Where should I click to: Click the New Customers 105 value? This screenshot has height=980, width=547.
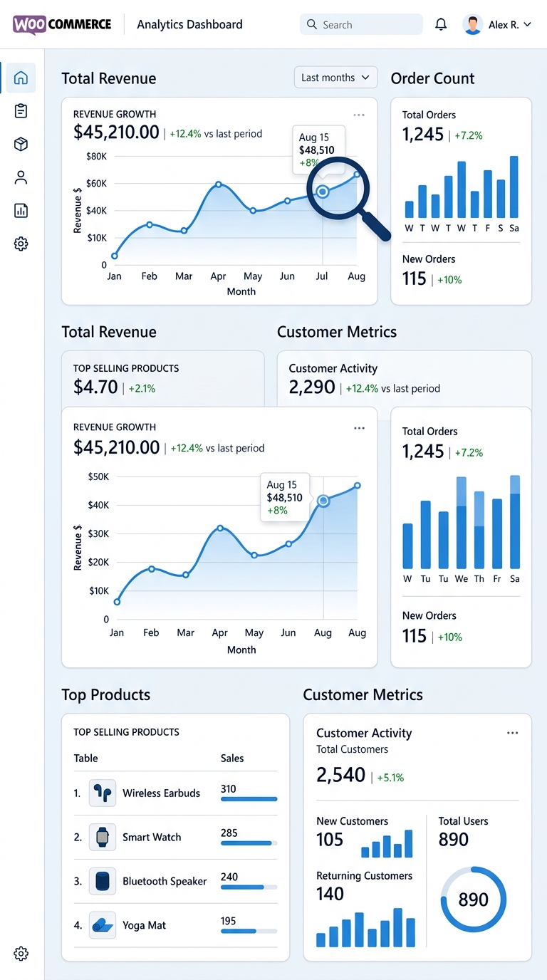pos(330,840)
